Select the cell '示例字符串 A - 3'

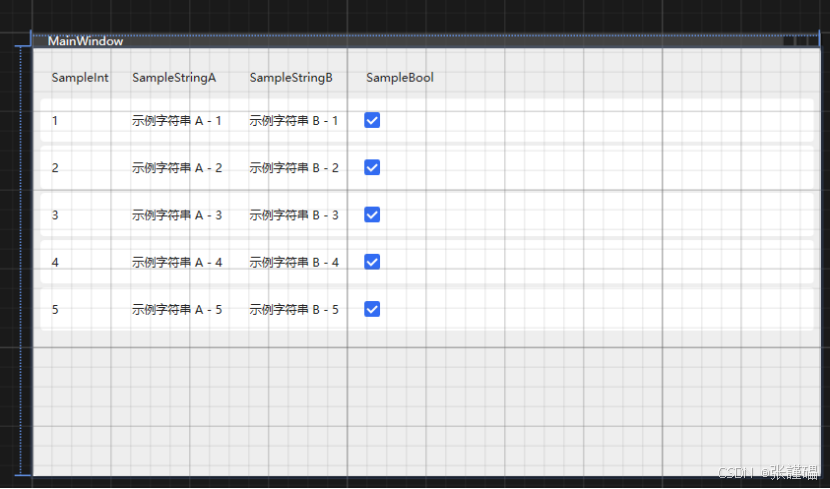point(177,215)
